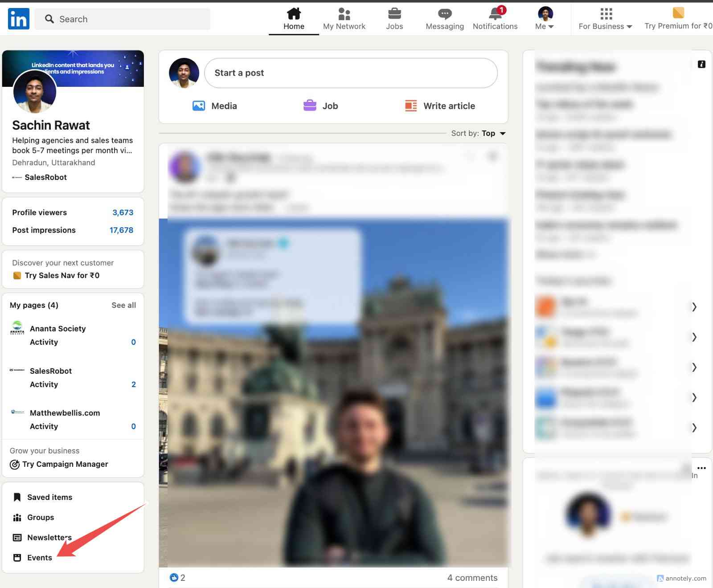This screenshot has height=588, width=713.
Task: Like the post showing 4 comments
Action: pyautogui.click(x=174, y=577)
